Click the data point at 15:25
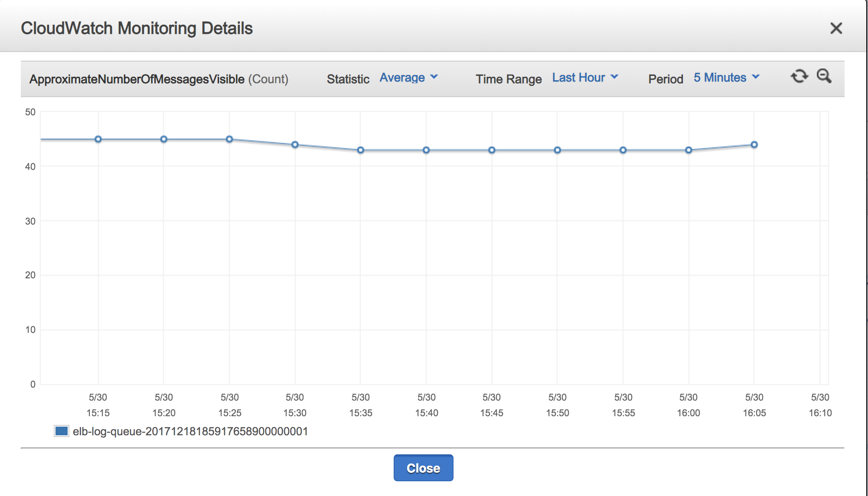Image resolution: width=868 pixels, height=496 pixels. (230, 139)
